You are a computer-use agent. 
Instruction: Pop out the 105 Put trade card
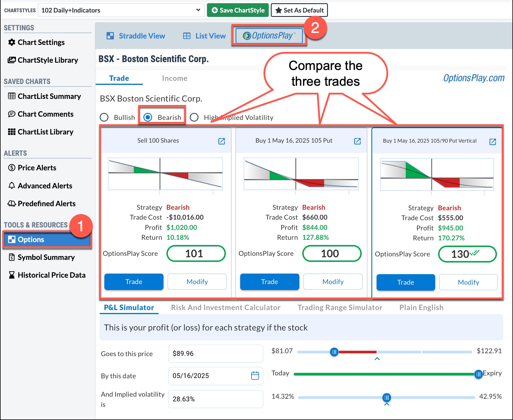coord(357,141)
